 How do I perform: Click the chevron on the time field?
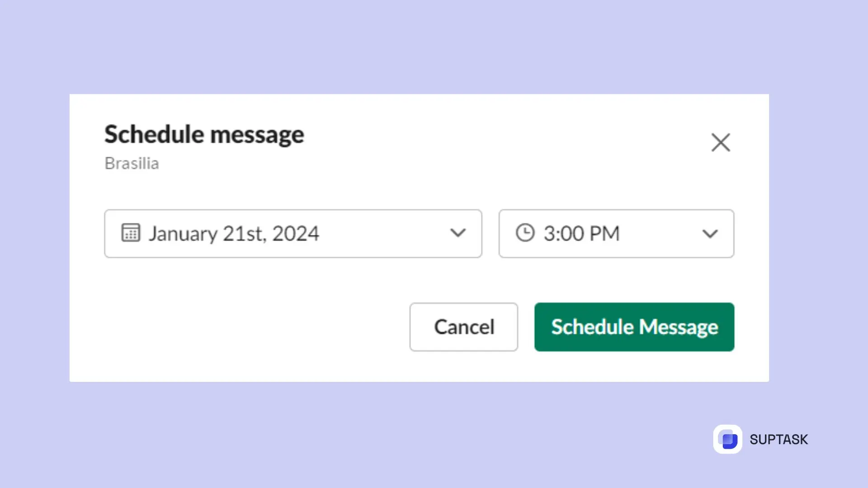[x=710, y=234]
